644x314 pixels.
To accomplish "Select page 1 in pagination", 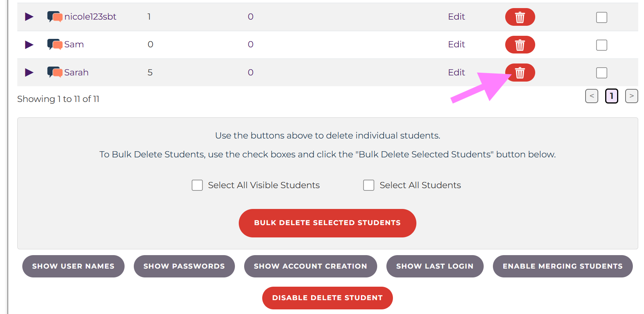I will click(x=611, y=96).
